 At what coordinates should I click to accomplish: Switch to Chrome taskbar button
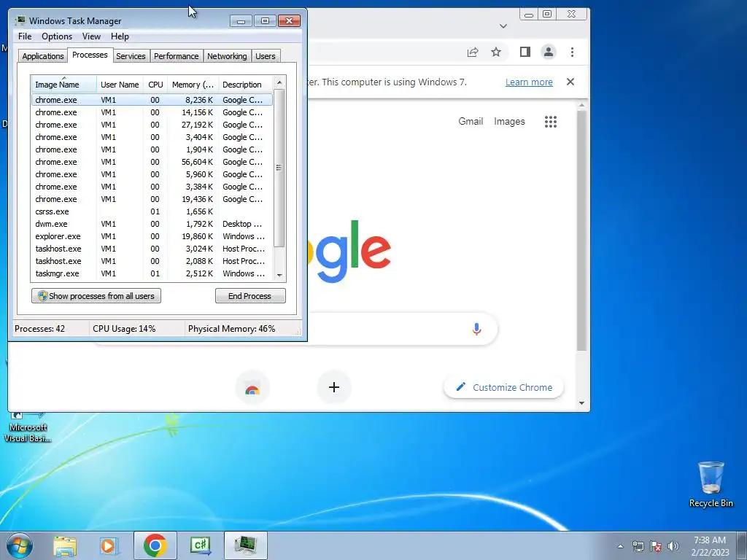pos(155,545)
